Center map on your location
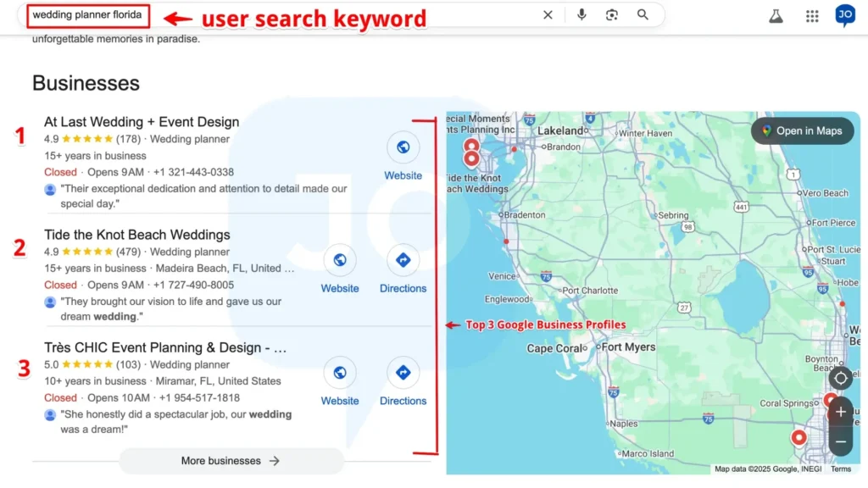The height and width of the screenshot is (488, 868). [x=840, y=379]
